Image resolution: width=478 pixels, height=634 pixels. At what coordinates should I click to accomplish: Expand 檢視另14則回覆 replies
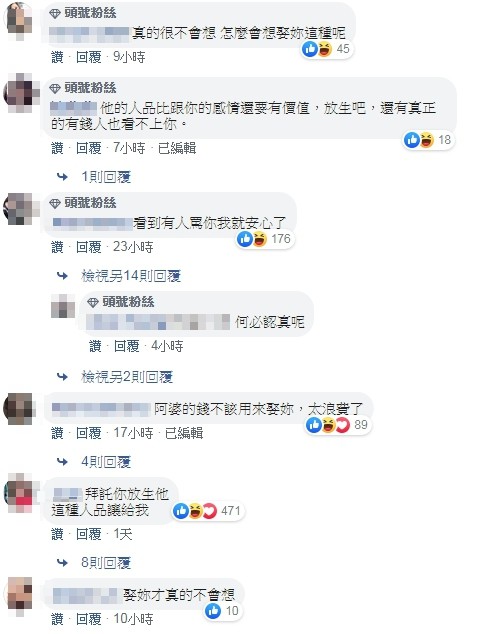(131, 276)
